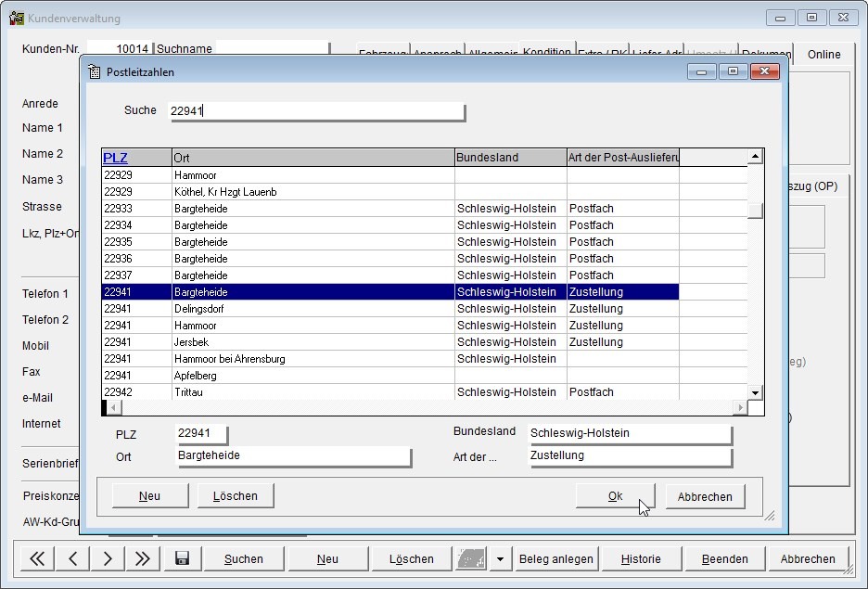The height and width of the screenshot is (589, 868).
Task: Confirm selection with Ok button
Action: click(x=615, y=496)
